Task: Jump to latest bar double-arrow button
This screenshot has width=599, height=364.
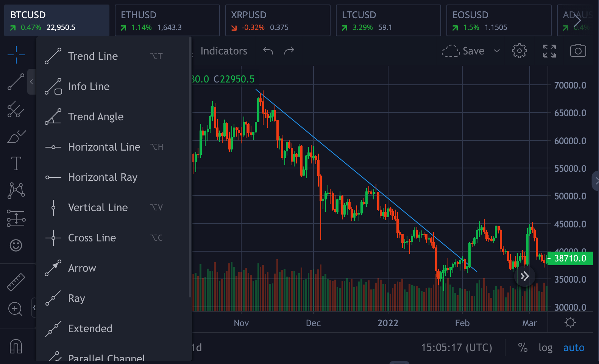Action: 524,276
